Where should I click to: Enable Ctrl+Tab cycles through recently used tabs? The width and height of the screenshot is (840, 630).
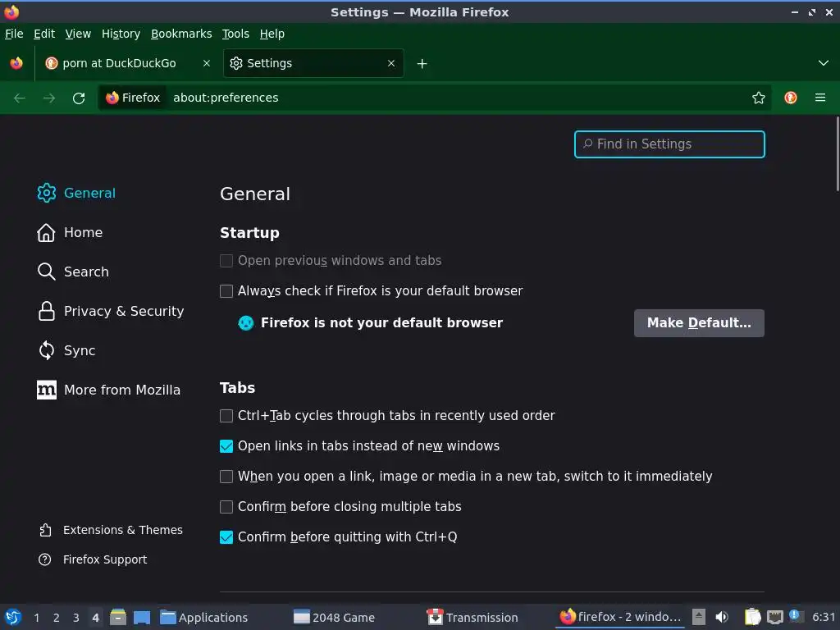pos(226,416)
